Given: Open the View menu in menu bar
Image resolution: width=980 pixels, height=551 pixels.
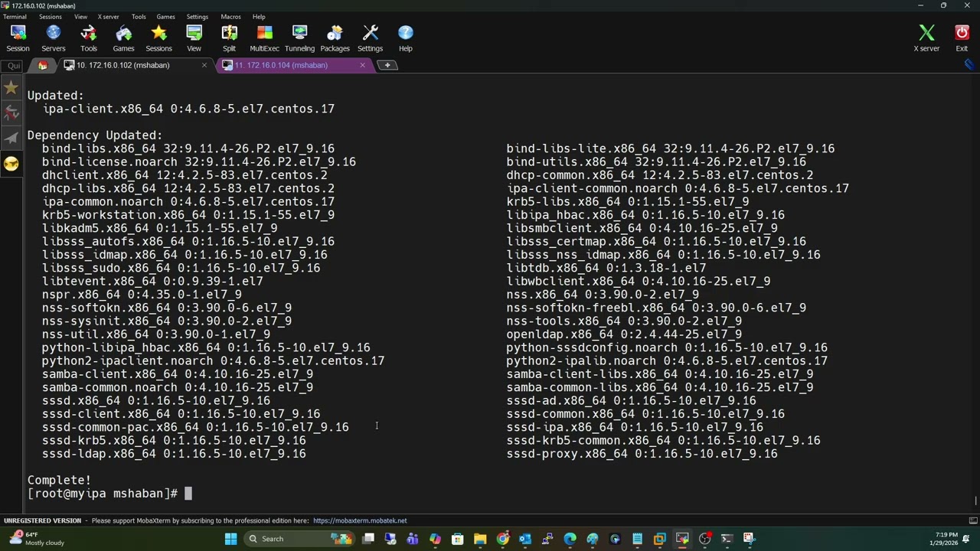Looking at the screenshot, I should tap(80, 17).
